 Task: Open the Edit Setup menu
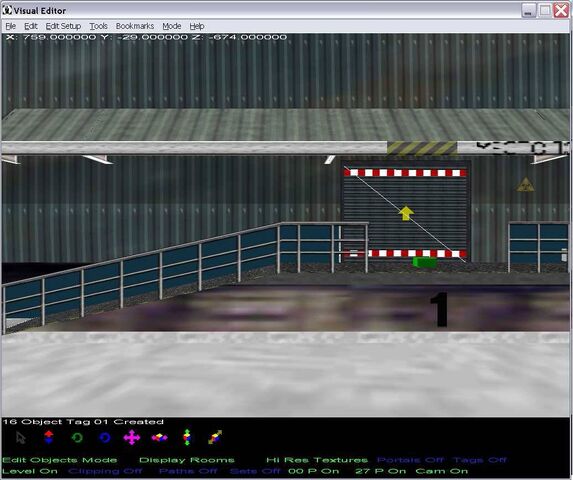63,26
